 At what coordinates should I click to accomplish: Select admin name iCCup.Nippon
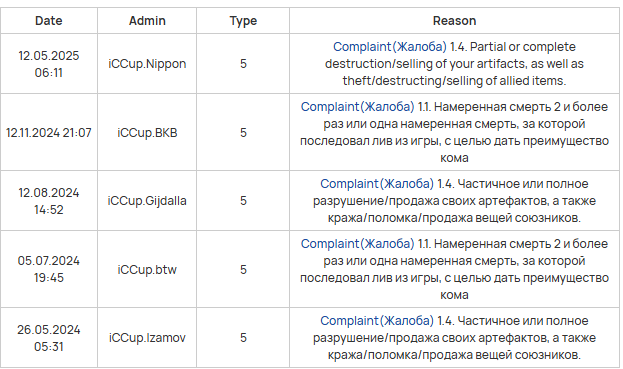tap(147, 64)
